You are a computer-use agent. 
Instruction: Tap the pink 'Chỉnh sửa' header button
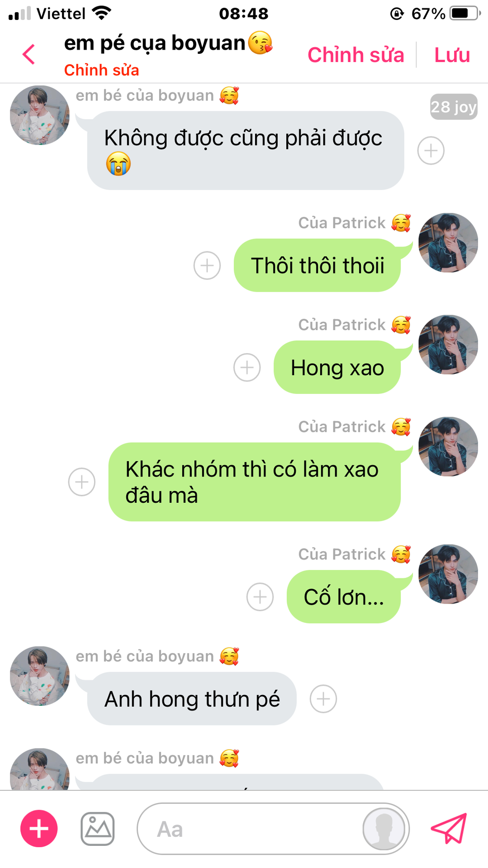pos(355,55)
